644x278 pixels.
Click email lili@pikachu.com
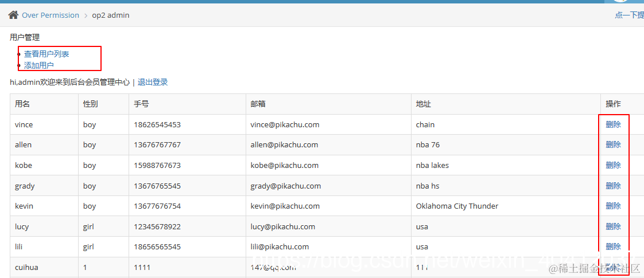tap(280, 246)
